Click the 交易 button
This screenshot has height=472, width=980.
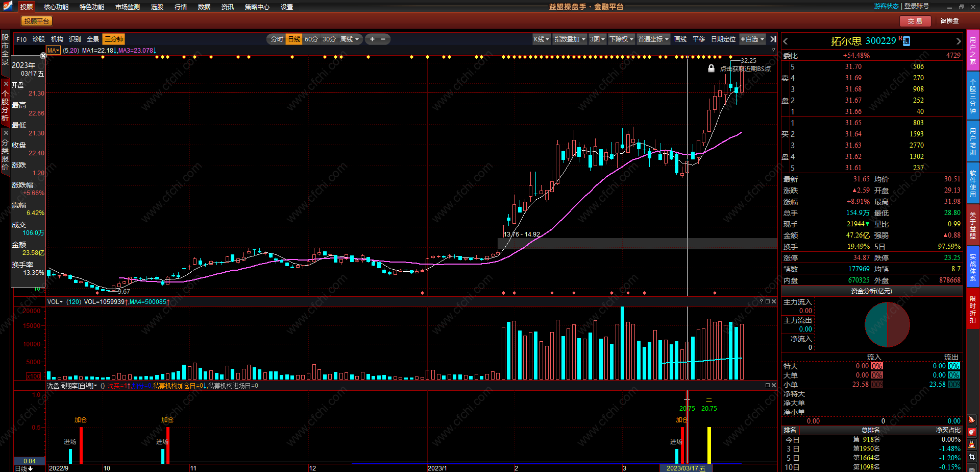tap(915, 21)
